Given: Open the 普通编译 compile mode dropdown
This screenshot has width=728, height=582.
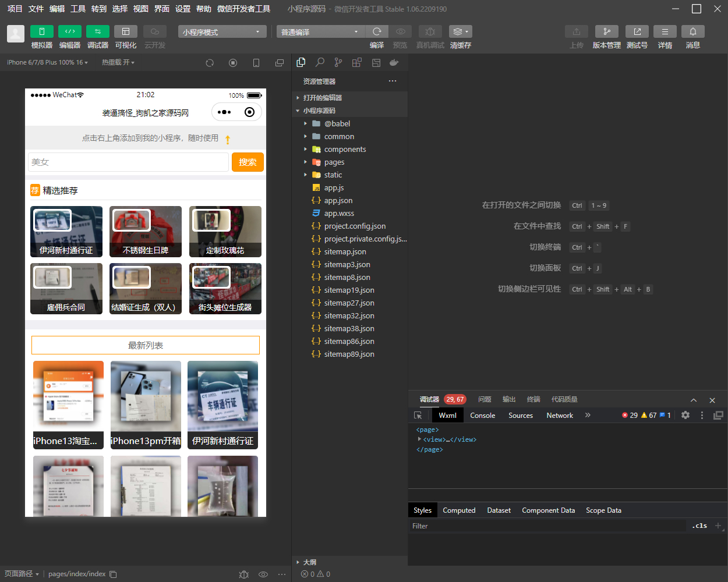Looking at the screenshot, I should (x=320, y=31).
